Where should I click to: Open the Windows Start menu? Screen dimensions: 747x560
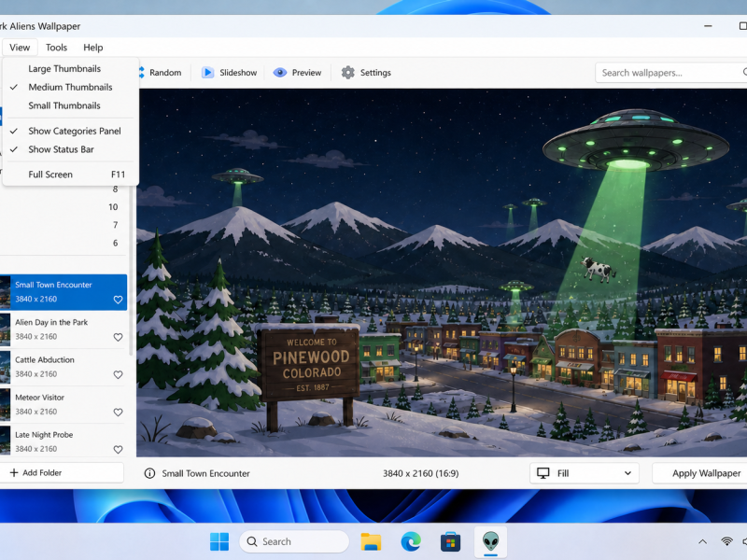(x=219, y=541)
